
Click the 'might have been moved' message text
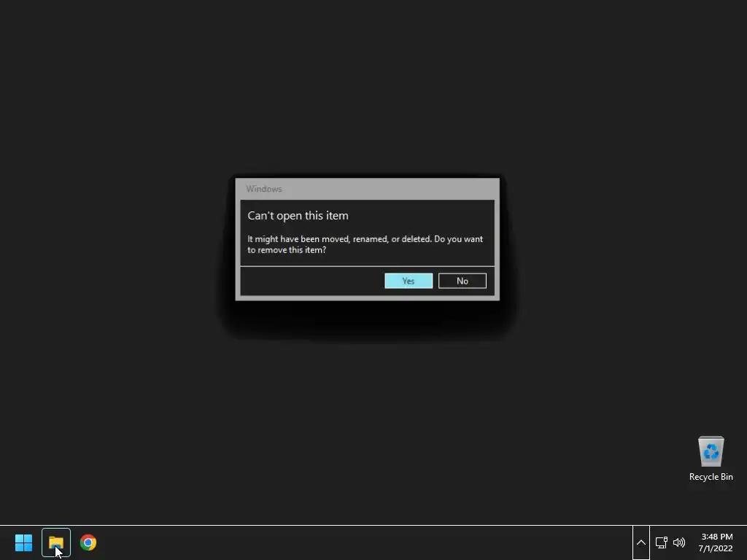click(x=365, y=244)
